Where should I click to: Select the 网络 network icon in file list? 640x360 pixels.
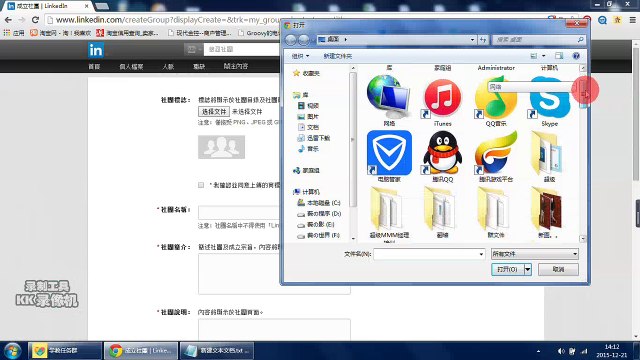pos(389,97)
